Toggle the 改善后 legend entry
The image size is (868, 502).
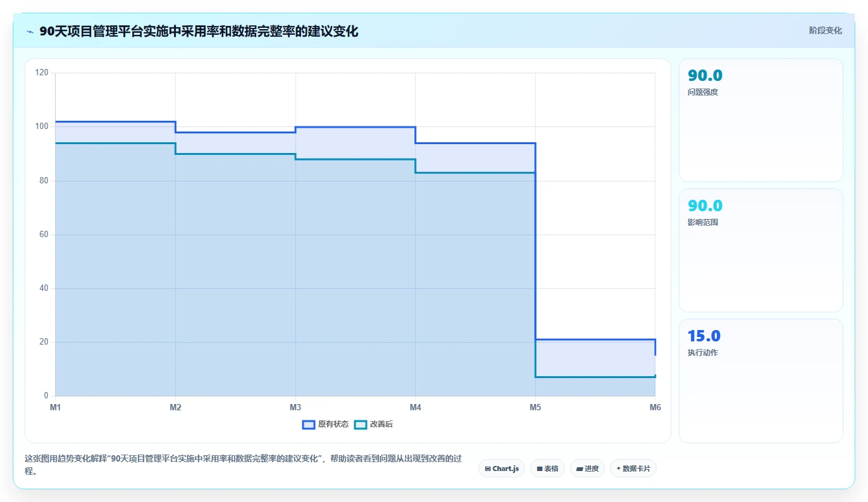click(x=373, y=424)
